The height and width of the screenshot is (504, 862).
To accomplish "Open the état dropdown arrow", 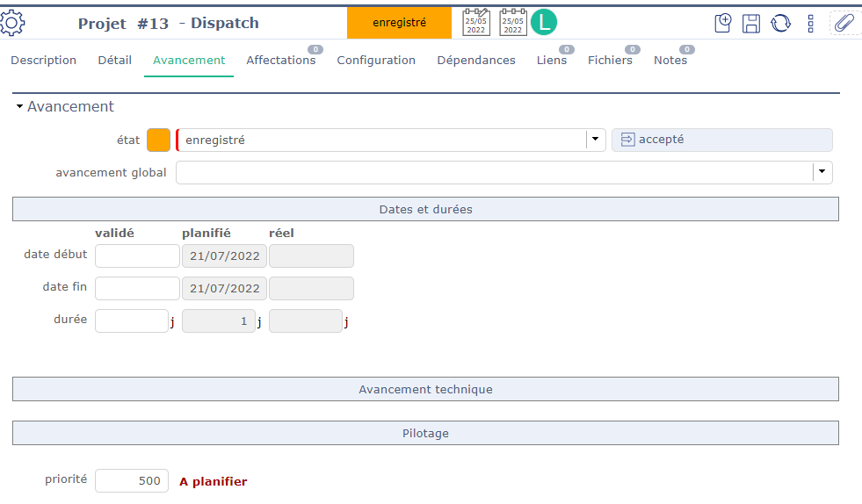I will tap(595, 140).
